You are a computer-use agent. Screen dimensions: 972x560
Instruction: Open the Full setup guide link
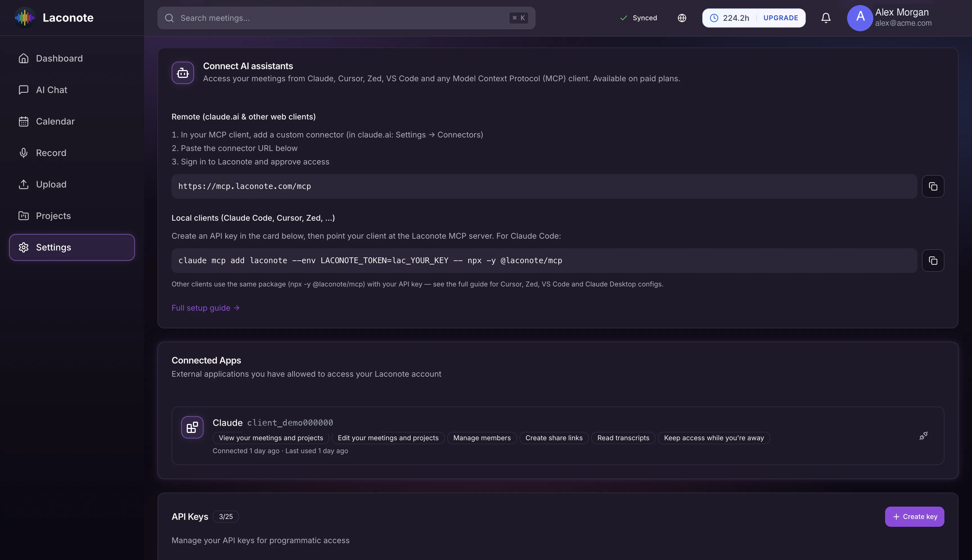point(206,308)
